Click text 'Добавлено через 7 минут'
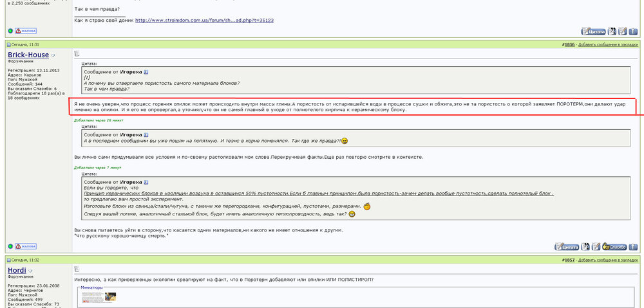The width and height of the screenshot is (644, 308). pyautogui.click(x=98, y=167)
